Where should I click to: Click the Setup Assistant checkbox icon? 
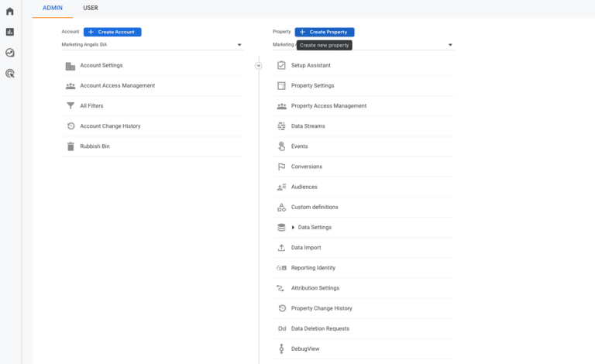click(281, 65)
